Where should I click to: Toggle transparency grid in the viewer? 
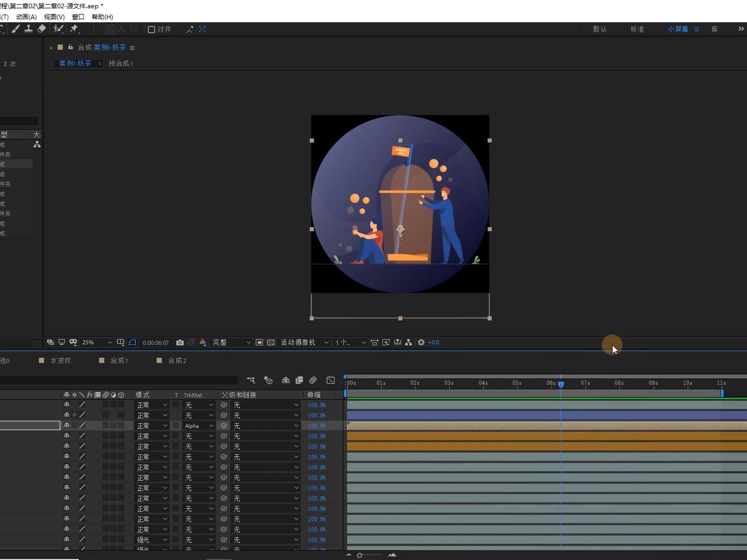pyautogui.click(x=271, y=342)
